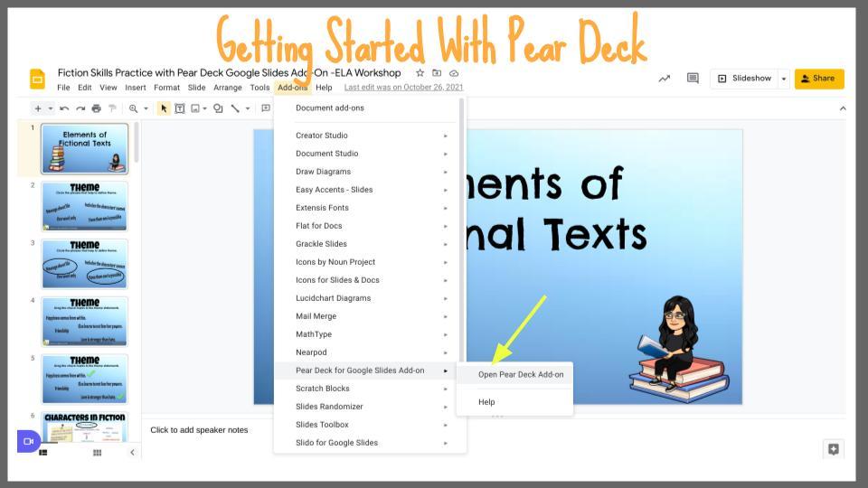This screenshot has width=868, height=488.
Task: Expand Nearpod submenu
Action: (x=446, y=352)
